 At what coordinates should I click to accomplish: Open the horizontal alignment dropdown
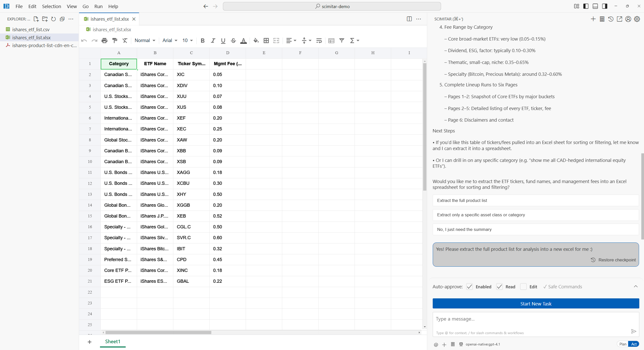click(291, 41)
